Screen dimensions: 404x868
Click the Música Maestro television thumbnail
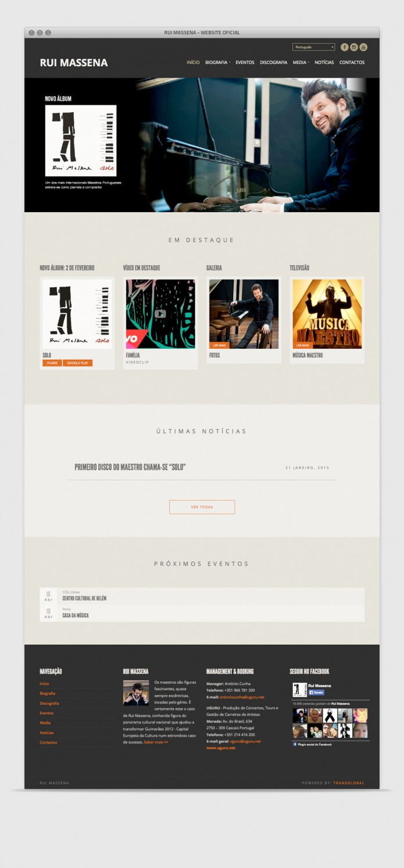327,314
